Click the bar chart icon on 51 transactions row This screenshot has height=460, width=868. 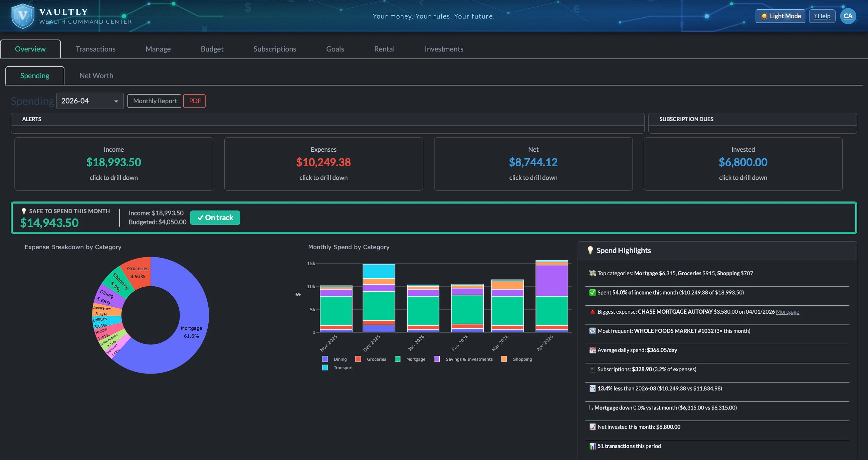[592, 446]
